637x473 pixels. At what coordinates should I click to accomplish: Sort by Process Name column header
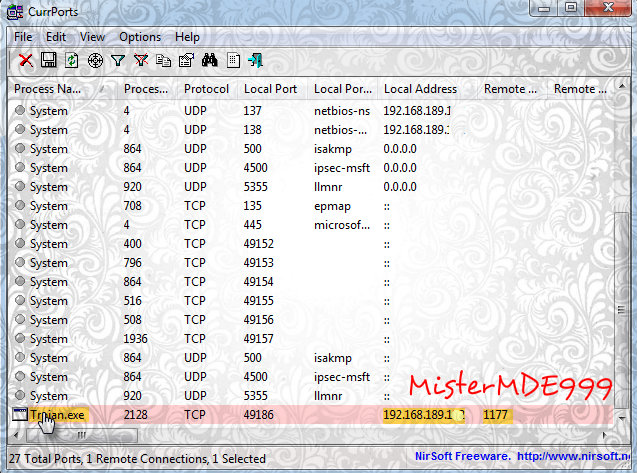(x=60, y=89)
